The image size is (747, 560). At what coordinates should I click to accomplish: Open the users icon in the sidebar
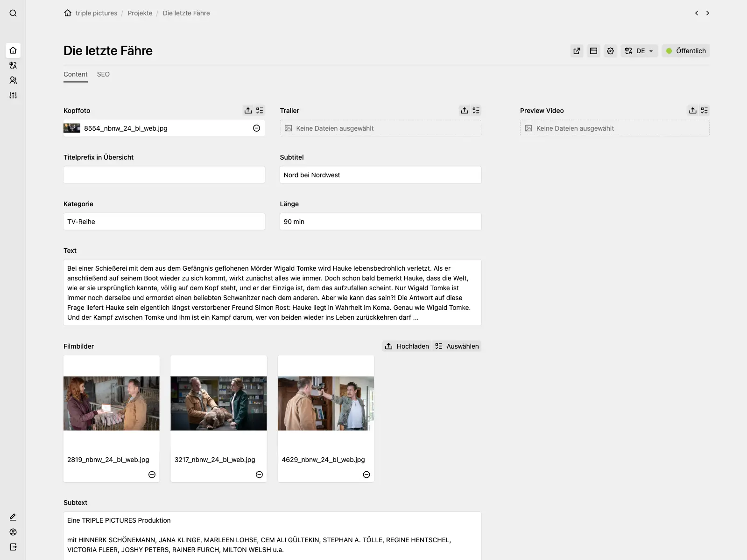tap(13, 80)
